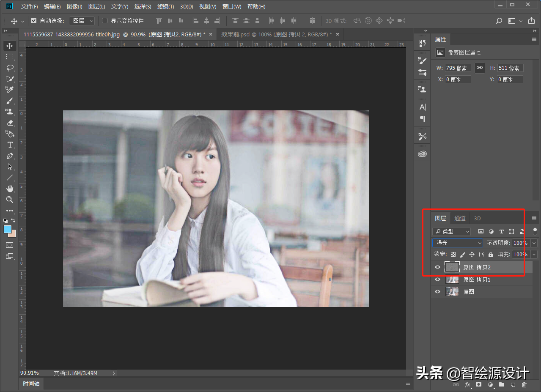Image resolution: width=541 pixels, height=392 pixels.
Task: Open the 强光 blend mode dropdown
Action: click(457, 243)
